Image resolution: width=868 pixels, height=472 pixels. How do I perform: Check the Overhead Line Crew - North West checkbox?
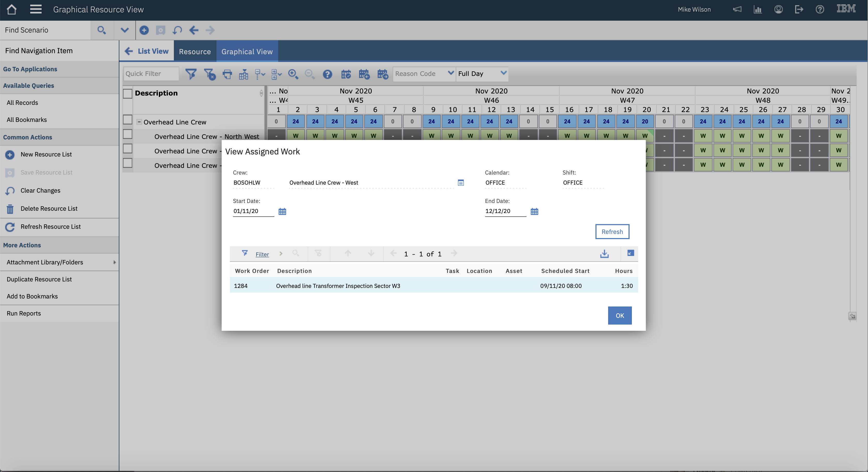point(127,135)
